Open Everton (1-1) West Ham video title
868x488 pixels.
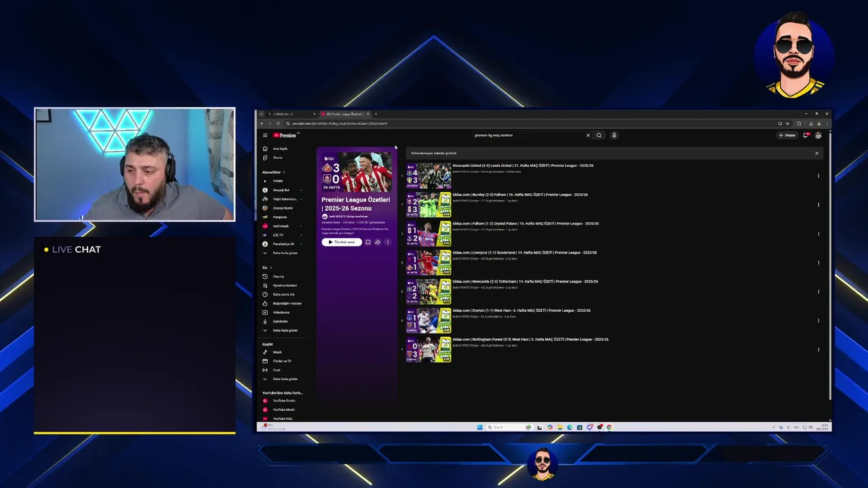click(521, 310)
